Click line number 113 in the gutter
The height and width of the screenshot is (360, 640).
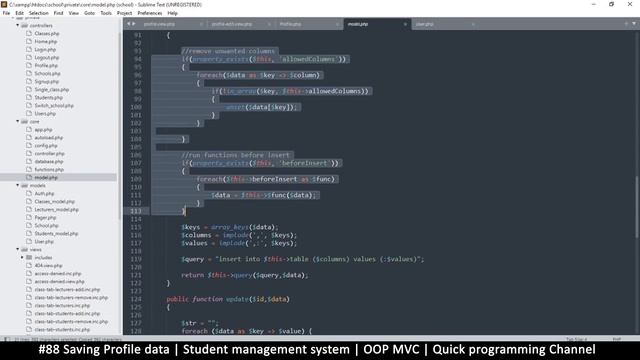click(x=136, y=211)
